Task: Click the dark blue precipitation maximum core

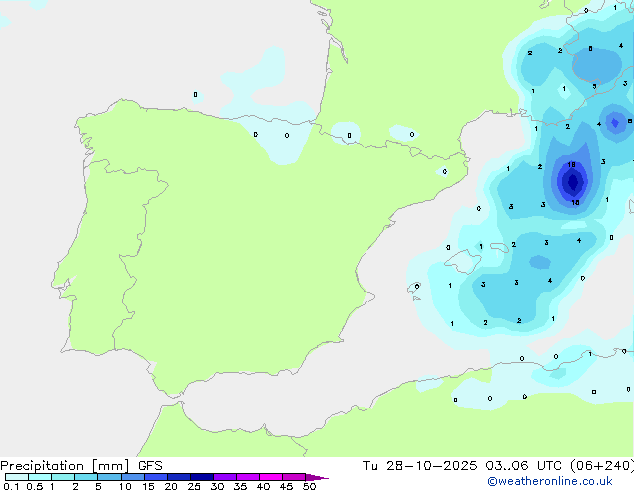Action: [x=573, y=182]
